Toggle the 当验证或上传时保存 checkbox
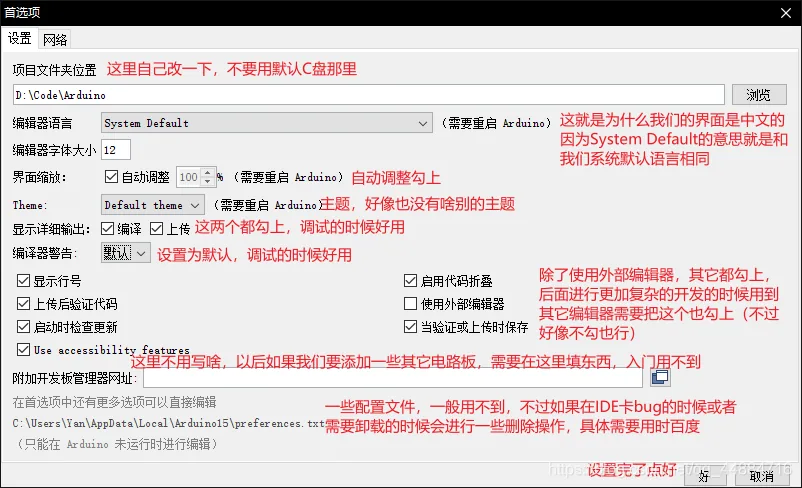The image size is (802, 488). pos(410,326)
